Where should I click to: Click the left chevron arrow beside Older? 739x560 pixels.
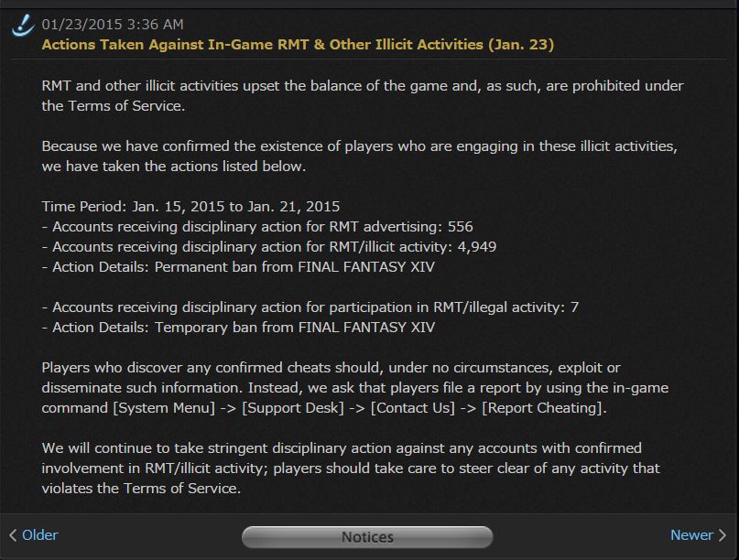pyautogui.click(x=13, y=535)
